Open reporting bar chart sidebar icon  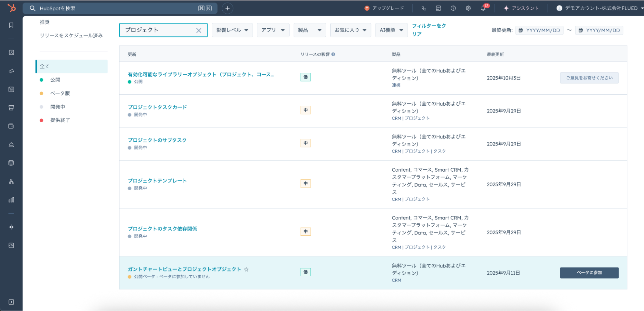(11, 200)
